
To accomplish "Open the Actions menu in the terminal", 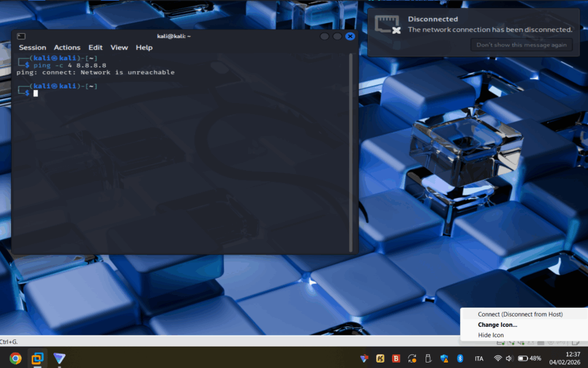I will coord(67,47).
